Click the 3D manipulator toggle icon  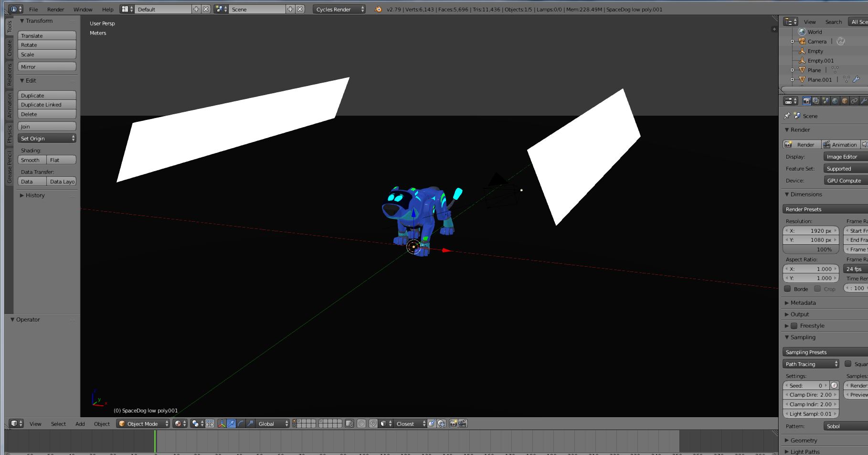[x=222, y=423]
